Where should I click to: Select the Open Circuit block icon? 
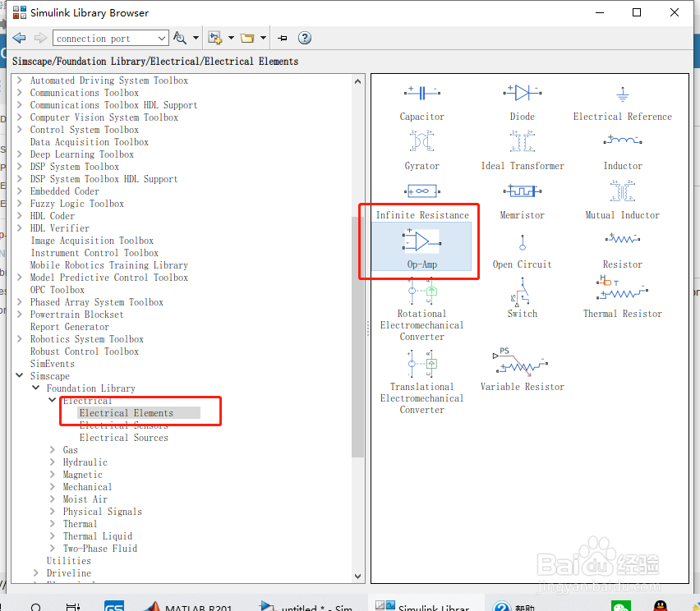pos(523,242)
